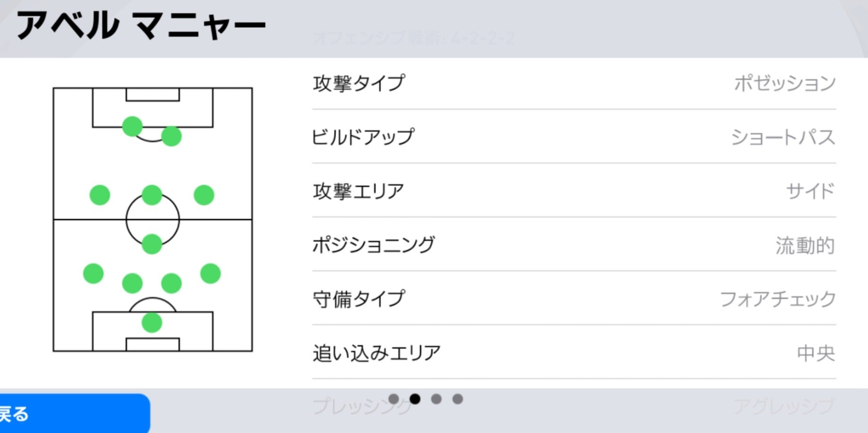This screenshot has height=433, width=868.
Task: Click the left fullback dot on pitch
Action: 94,274
